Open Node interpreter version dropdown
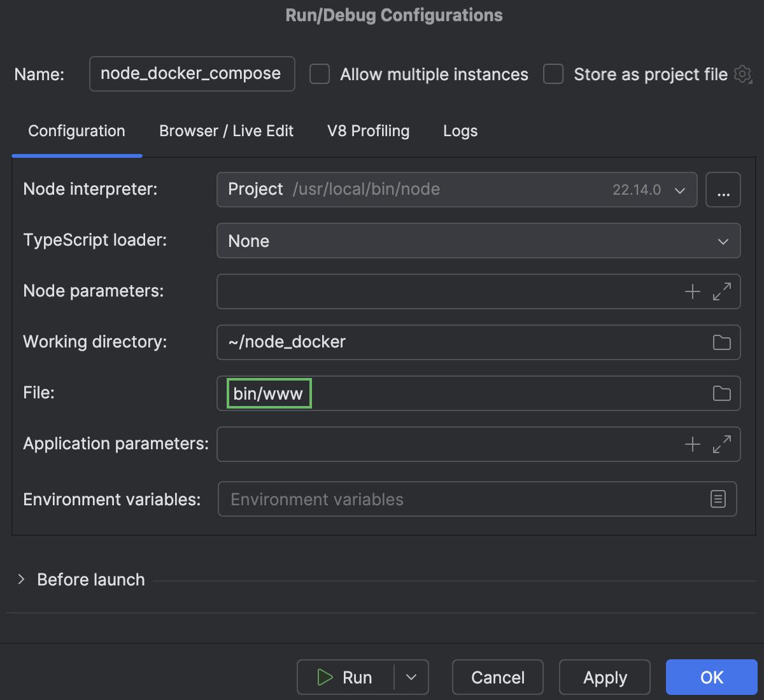Image resolution: width=764 pixels, height=700 pixels. (679, 189)
